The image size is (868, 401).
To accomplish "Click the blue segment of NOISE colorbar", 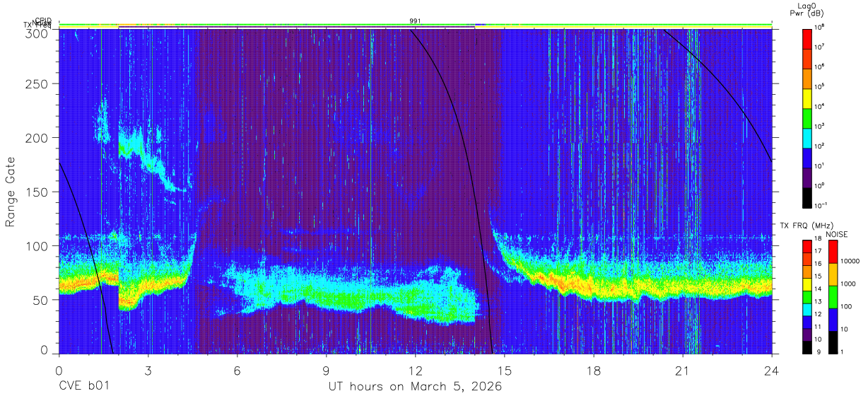I will point(833,320).
